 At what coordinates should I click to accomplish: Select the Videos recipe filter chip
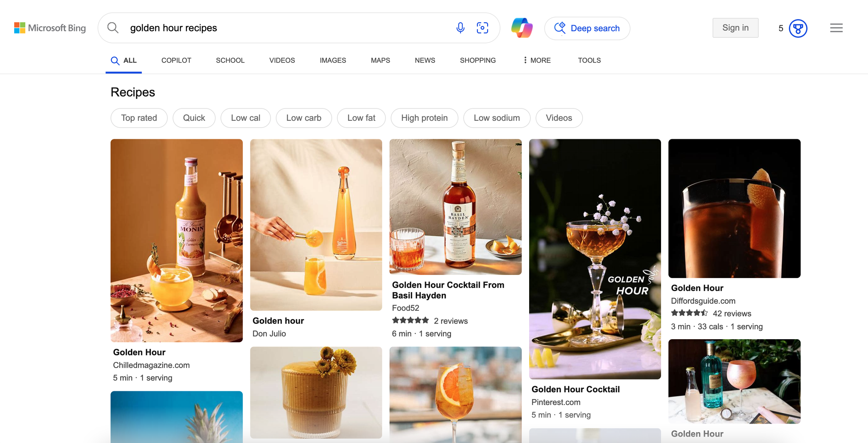click(x=558, y=118)
